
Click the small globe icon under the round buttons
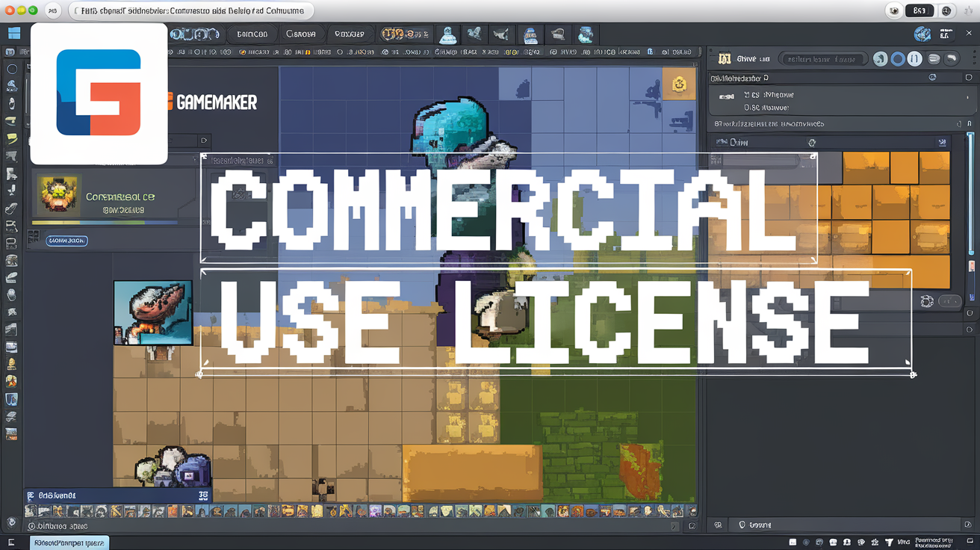932,77
